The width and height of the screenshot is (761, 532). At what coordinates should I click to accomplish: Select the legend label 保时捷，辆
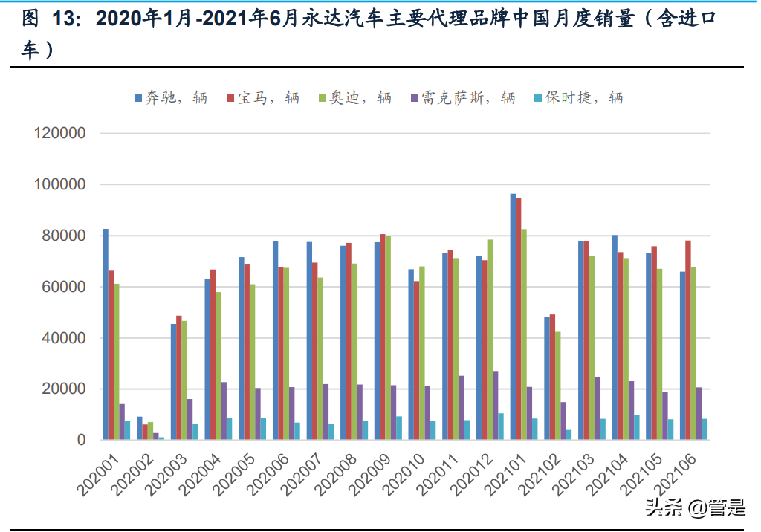[x=584, y=98]
